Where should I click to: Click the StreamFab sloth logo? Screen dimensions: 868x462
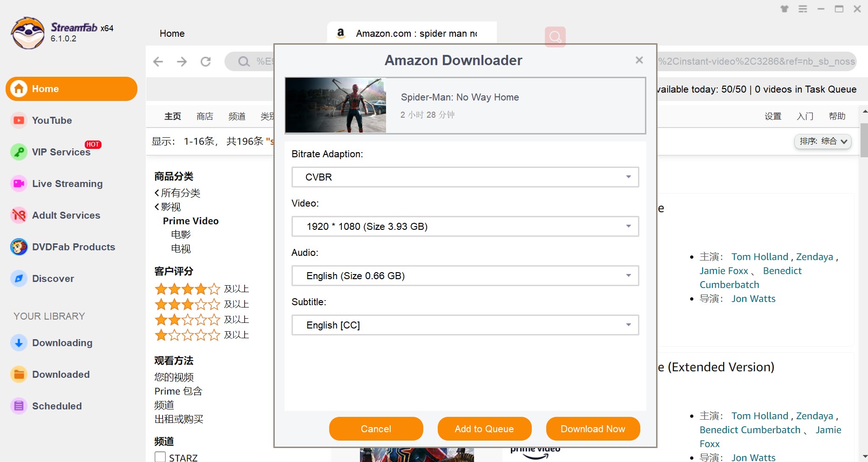coord(28,33)
